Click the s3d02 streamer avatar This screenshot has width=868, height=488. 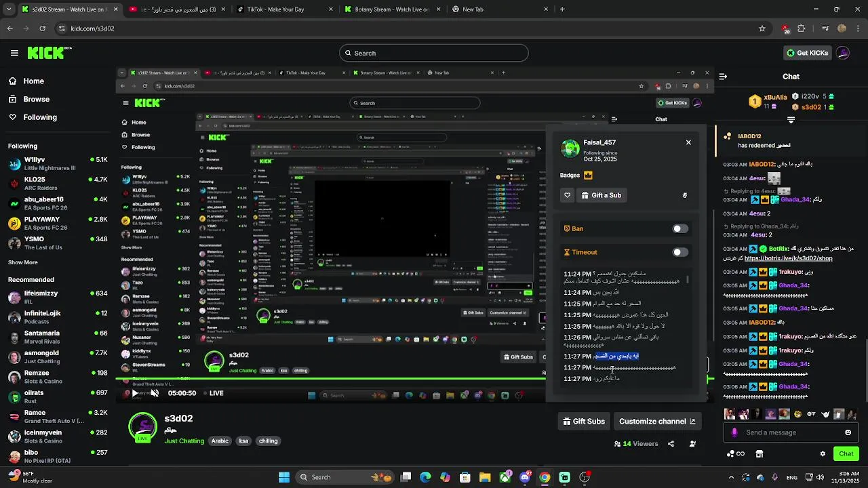tap(143, 426)
